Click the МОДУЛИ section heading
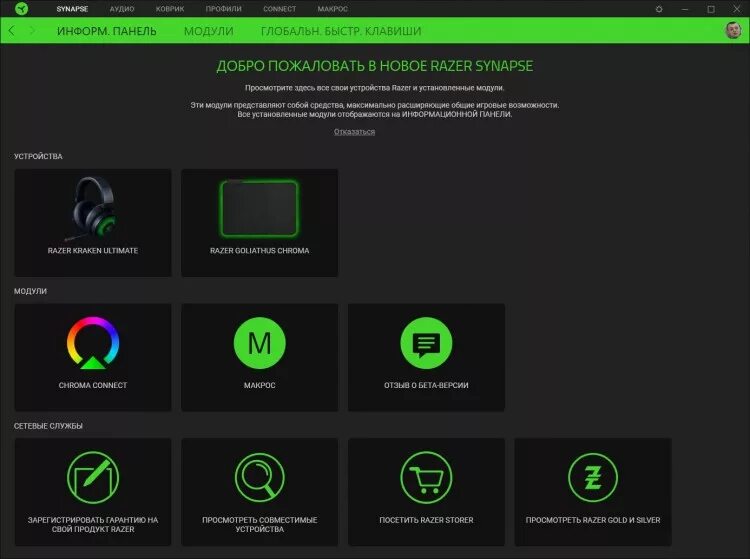This screenshot has height=559, width=750. tap(31, 291)
